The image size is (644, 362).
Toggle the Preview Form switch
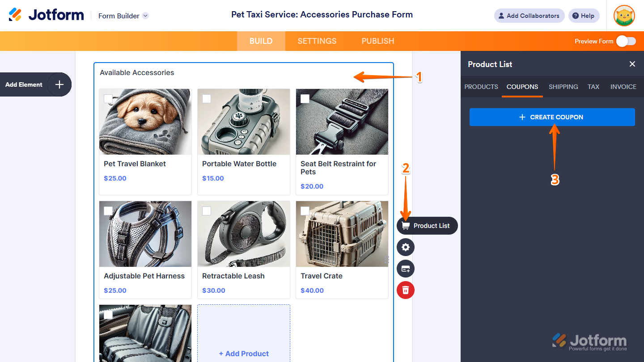coord(626,41)
